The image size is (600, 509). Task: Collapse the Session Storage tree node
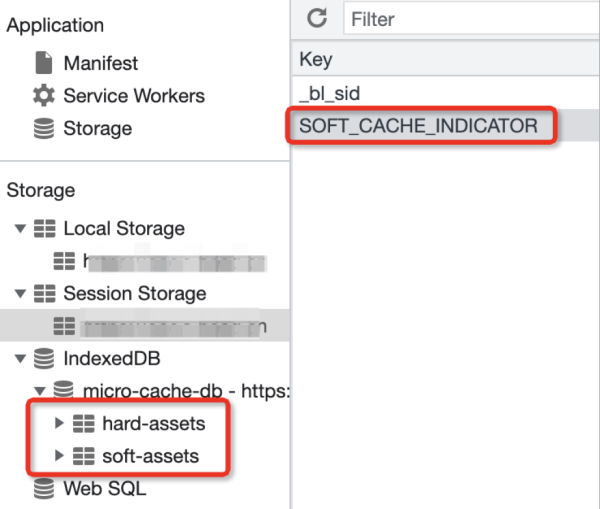[20, 294]
